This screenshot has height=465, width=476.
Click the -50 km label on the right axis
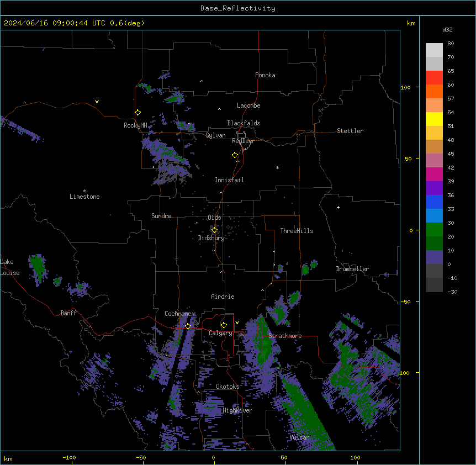pos(405,302)
